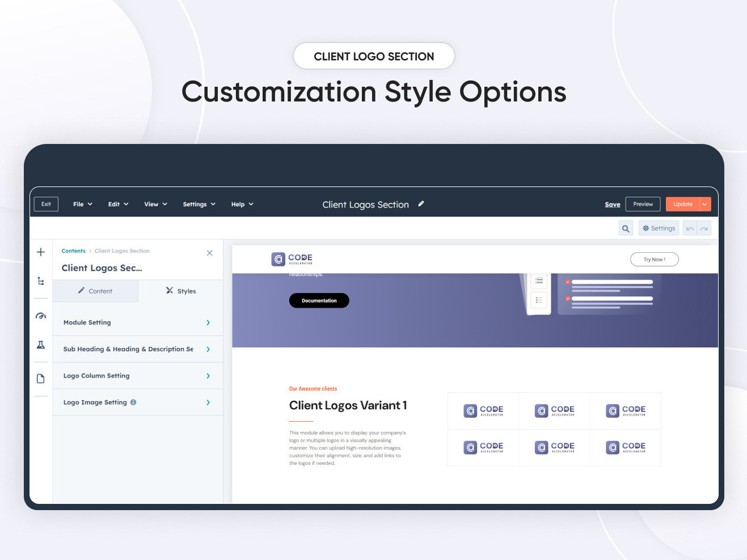Select the page tree structure icon
Screen dimensions: 747x560
pos(40,281)
